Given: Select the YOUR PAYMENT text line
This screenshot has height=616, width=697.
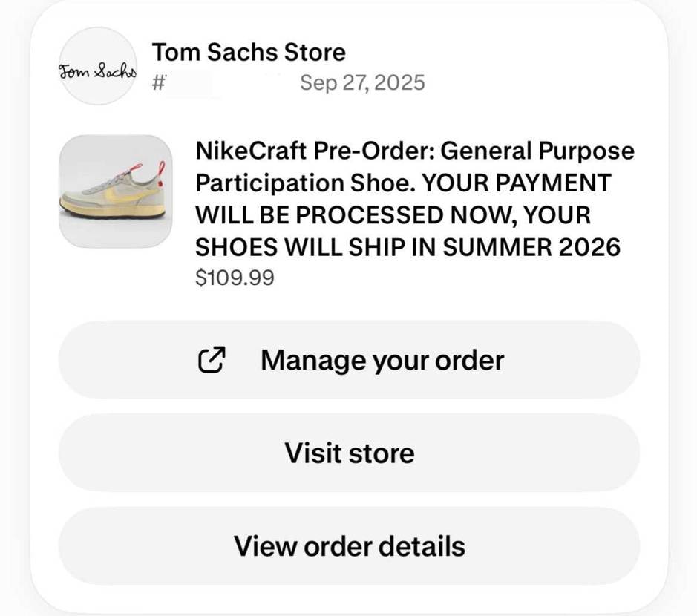Looking at the screenshot, I should pyautogui.click(x=516, y=183).
